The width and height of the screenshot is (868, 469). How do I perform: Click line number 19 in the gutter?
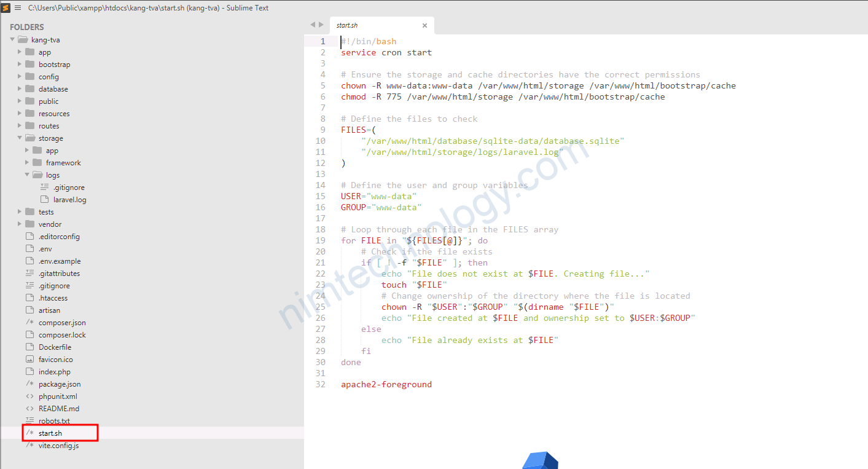coord(320,240)
